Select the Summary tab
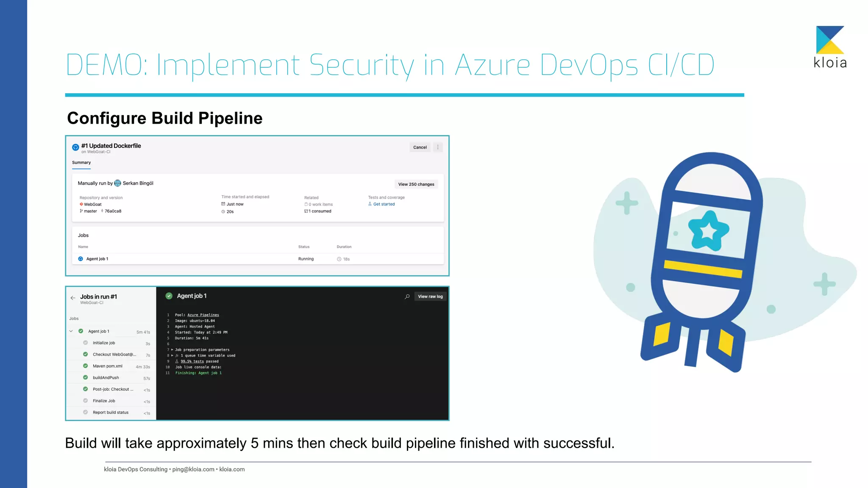The width and height of the screenshot is (868, 488). tap(81, 163)
